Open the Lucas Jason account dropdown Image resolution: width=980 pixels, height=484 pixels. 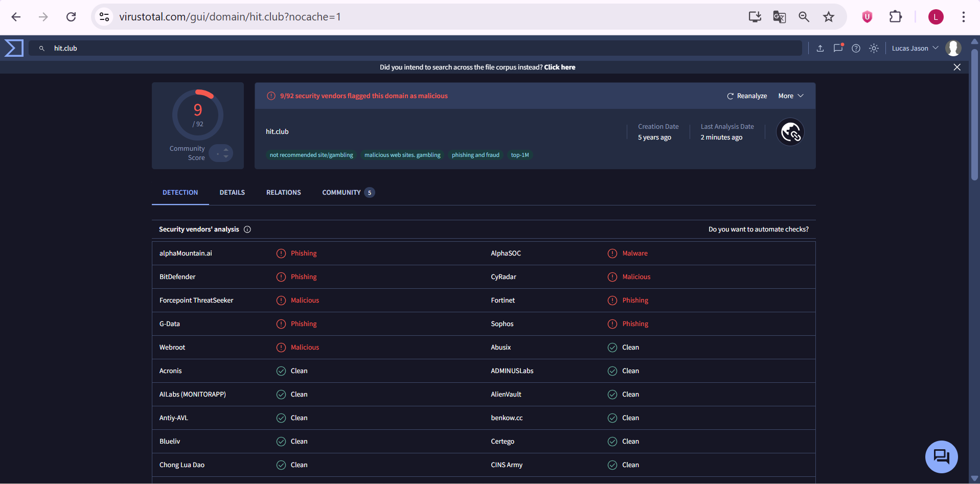coord(915,48)
